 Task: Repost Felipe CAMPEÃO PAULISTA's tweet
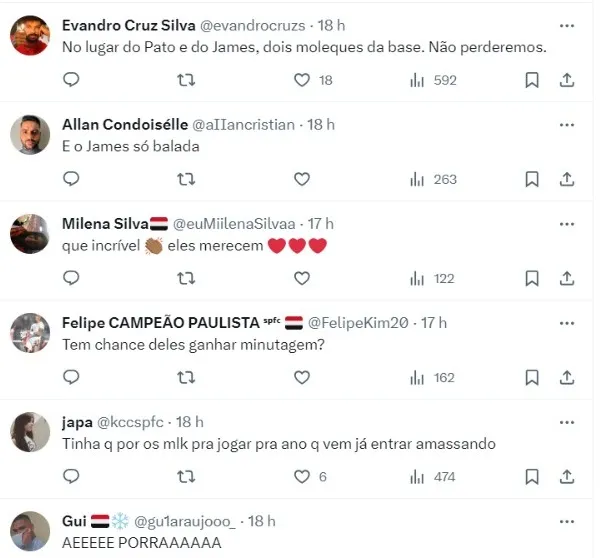tap(186, 377)
